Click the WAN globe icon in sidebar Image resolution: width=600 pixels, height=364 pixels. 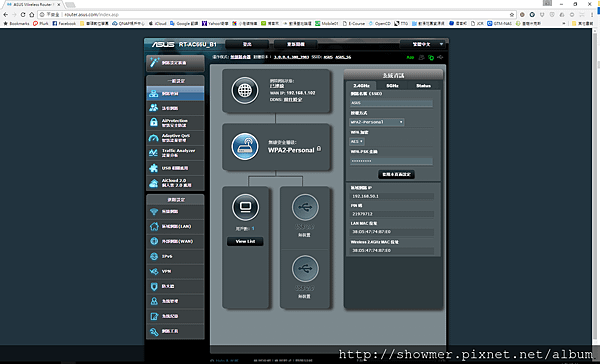click(x=154, y=242)
